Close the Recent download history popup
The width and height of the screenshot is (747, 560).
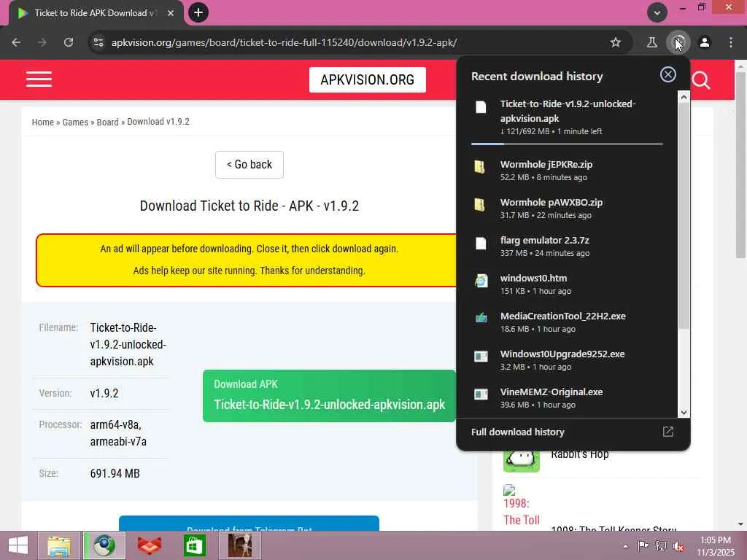click(668, 74)
